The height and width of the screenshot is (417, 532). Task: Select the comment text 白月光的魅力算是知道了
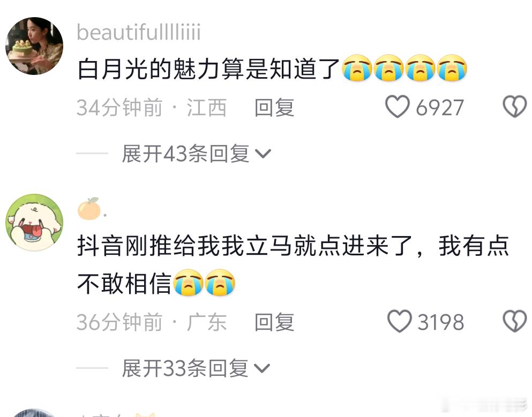(x=208, y=69)
